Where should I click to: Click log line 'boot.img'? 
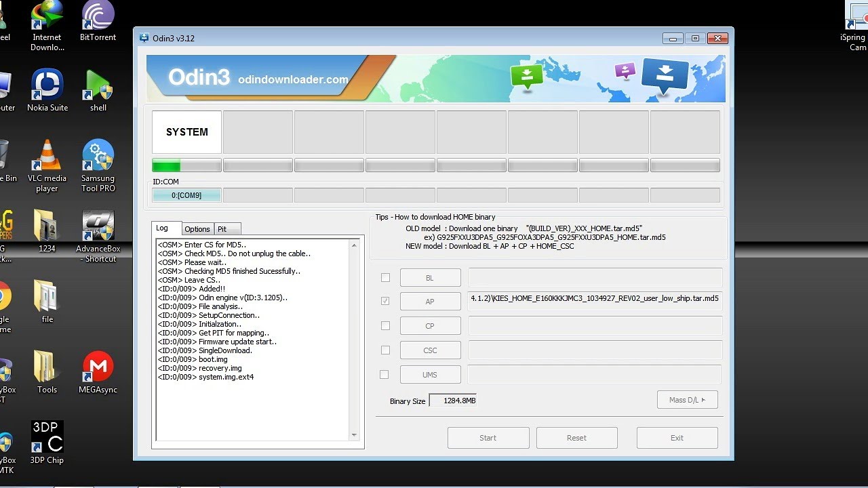[x=193, y=359]
